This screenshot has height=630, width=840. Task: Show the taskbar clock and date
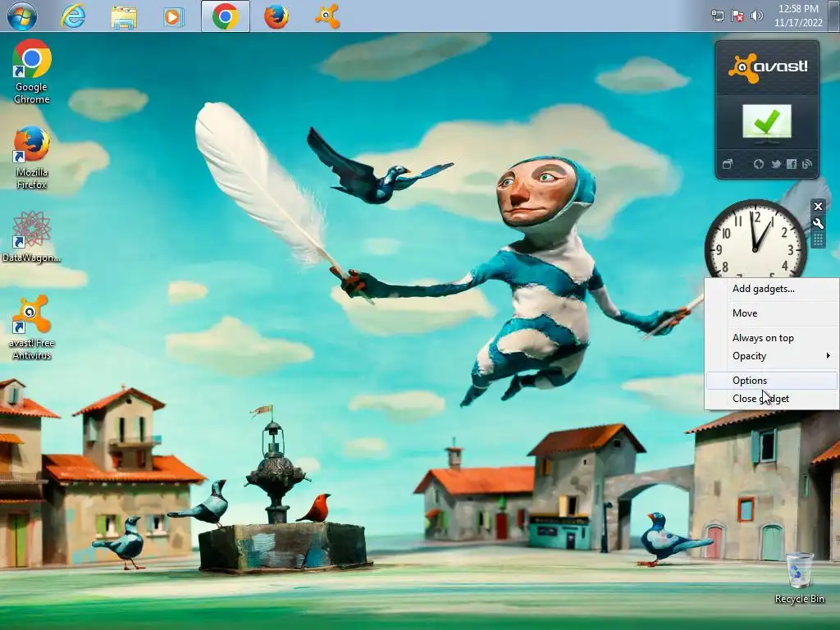tap(798, 16)
